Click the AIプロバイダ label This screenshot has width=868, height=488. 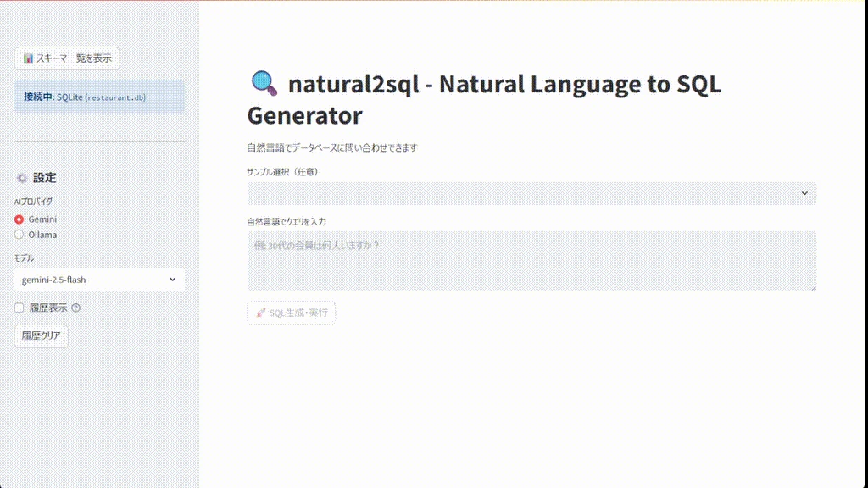[33, 202]
